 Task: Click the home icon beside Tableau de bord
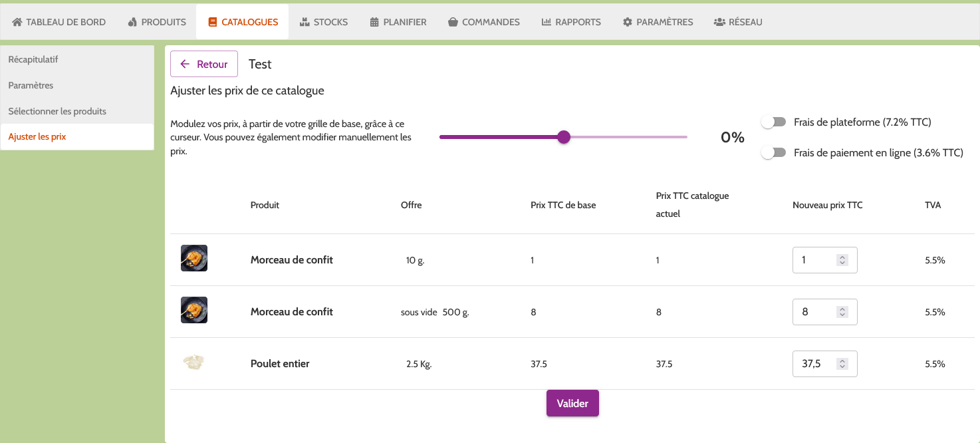(x=17, y=22)
